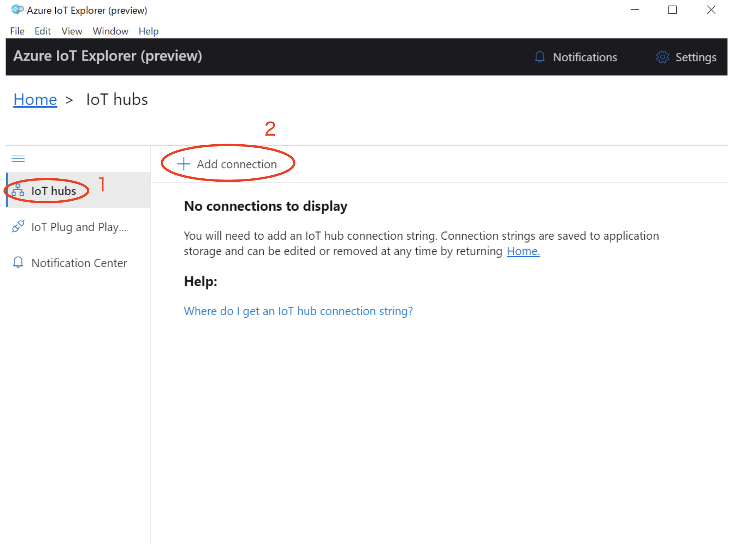Click the Notification Center bell icon in sidebar
730x560 pixels.
(x=18, y=262)
